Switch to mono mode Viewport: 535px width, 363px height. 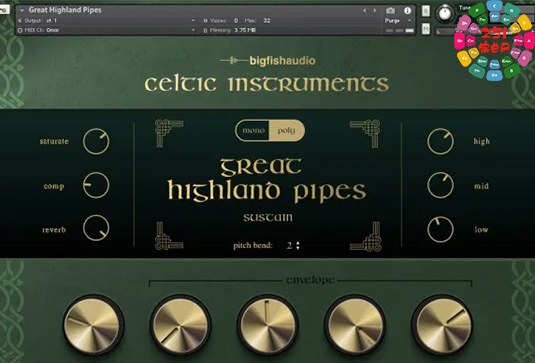[x=253, y=130]
